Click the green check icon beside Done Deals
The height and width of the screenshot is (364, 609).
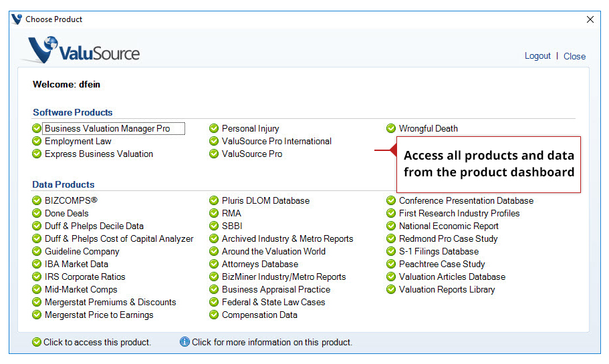pyautogui.click(x=37, y=213)
